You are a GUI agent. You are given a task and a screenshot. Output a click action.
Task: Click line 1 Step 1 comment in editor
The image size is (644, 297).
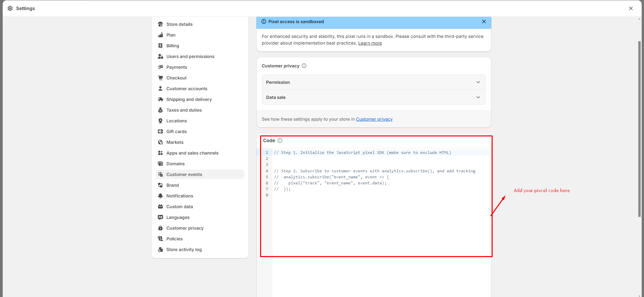tap(362, 153)
